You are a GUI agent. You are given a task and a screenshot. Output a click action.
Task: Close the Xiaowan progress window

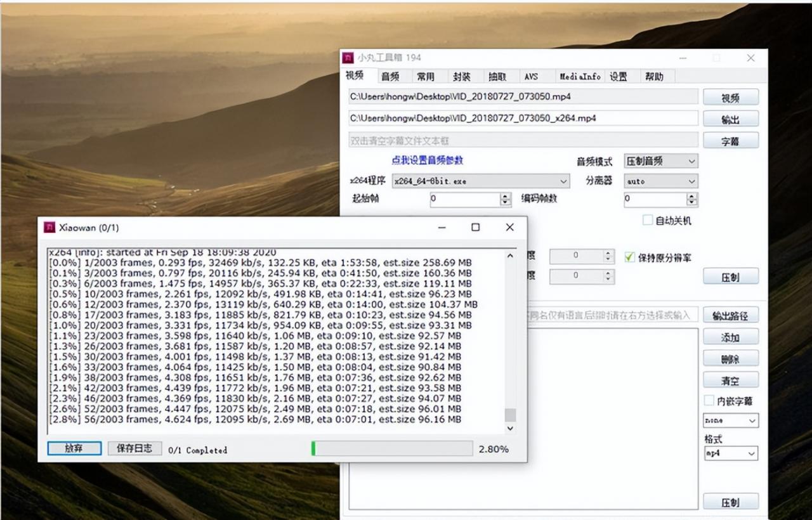pos(509,227)
